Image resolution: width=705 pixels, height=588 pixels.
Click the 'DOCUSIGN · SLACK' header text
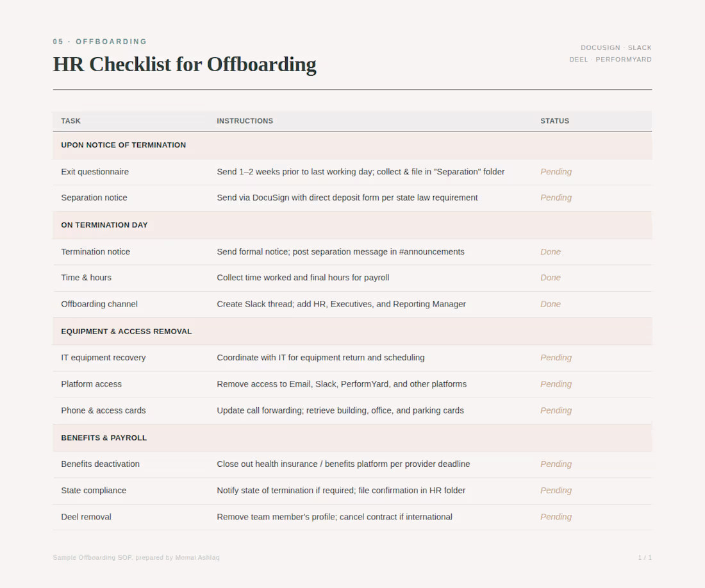tap(616, 47)
